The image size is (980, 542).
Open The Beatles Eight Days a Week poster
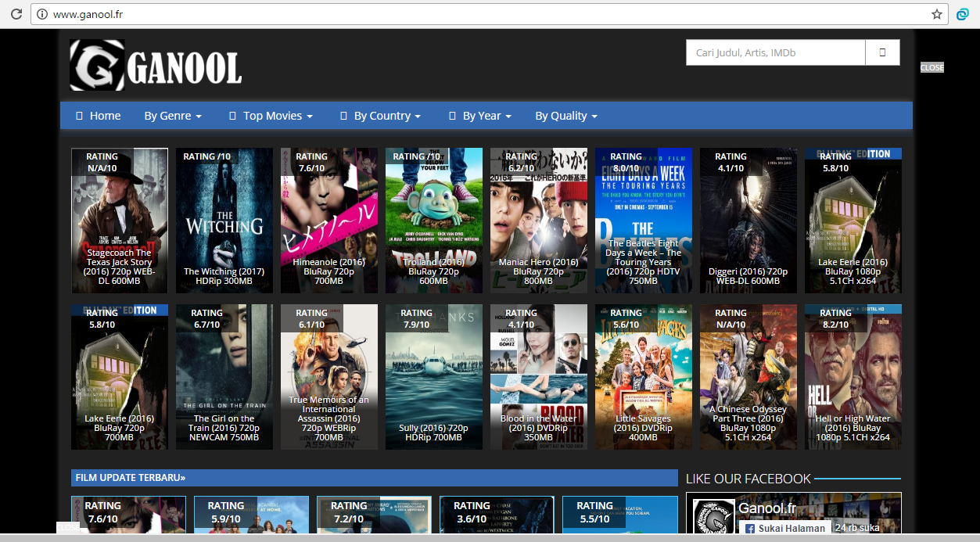click(644, 221)
